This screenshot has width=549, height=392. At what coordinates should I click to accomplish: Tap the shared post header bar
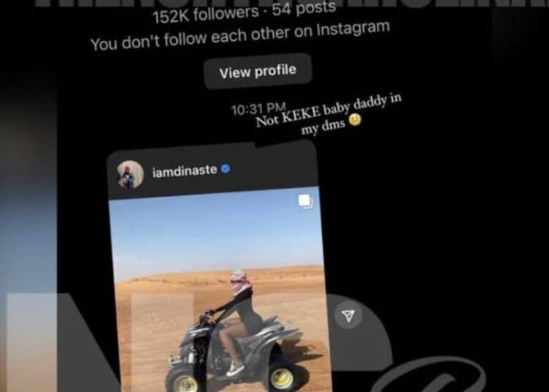(213, 170)
